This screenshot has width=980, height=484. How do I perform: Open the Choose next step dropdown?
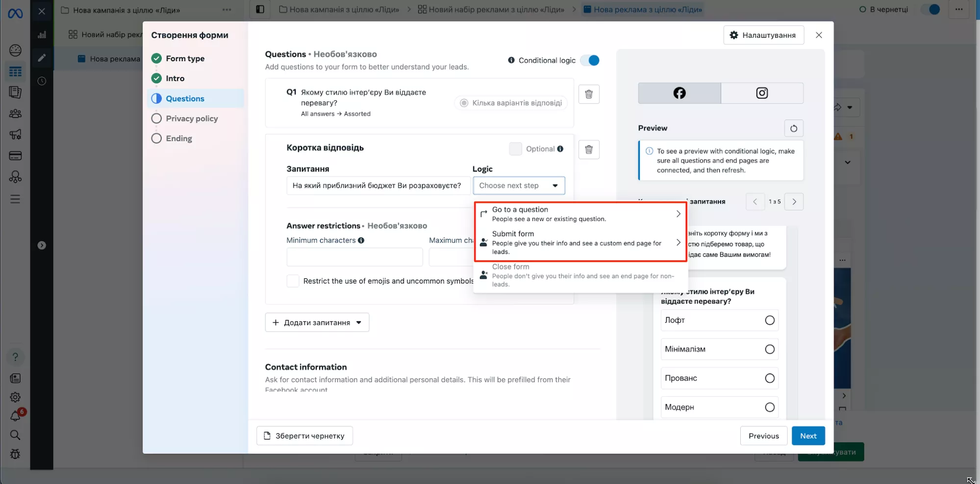pos(519,186)
